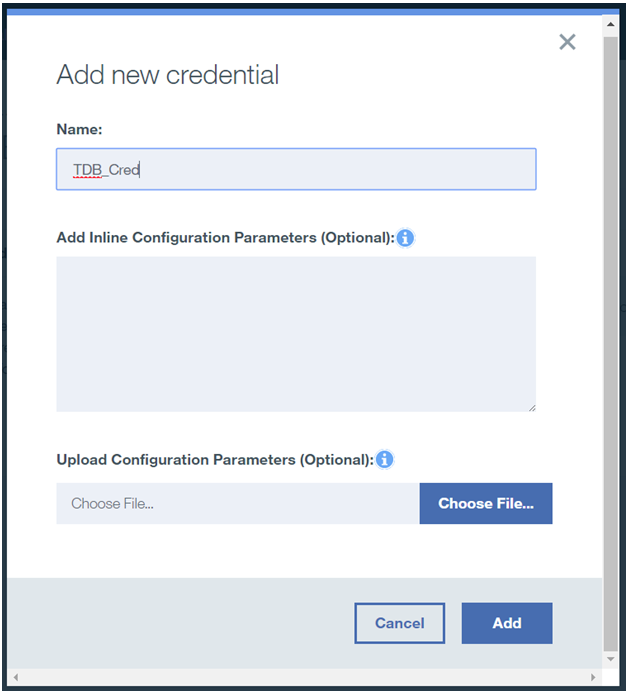Focus the Name field containing TDB_Cred

pyautogui.click(x=296, y=169)
